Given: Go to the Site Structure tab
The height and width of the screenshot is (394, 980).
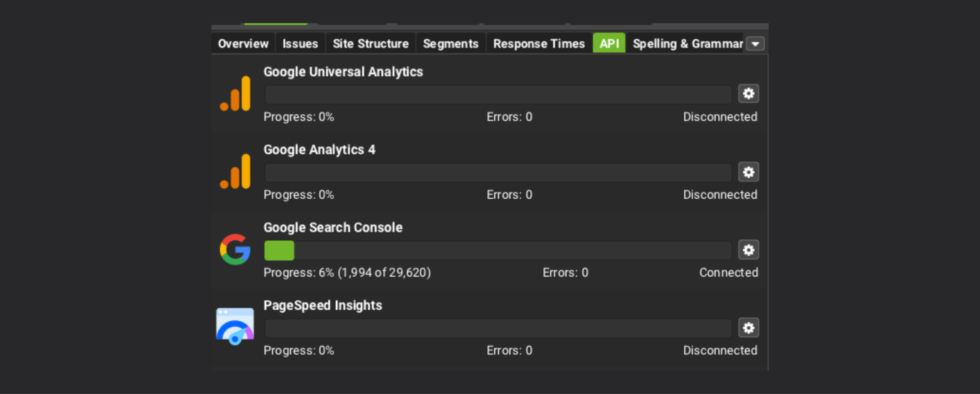Looking at the screenshot, I should pos(371,44).
